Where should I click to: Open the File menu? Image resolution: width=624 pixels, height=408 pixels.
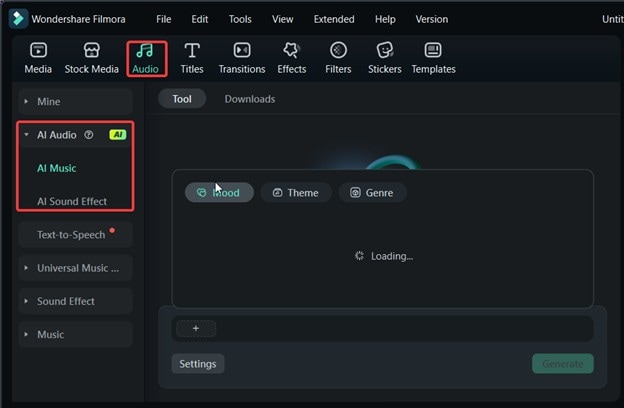[x=164, y=19]
